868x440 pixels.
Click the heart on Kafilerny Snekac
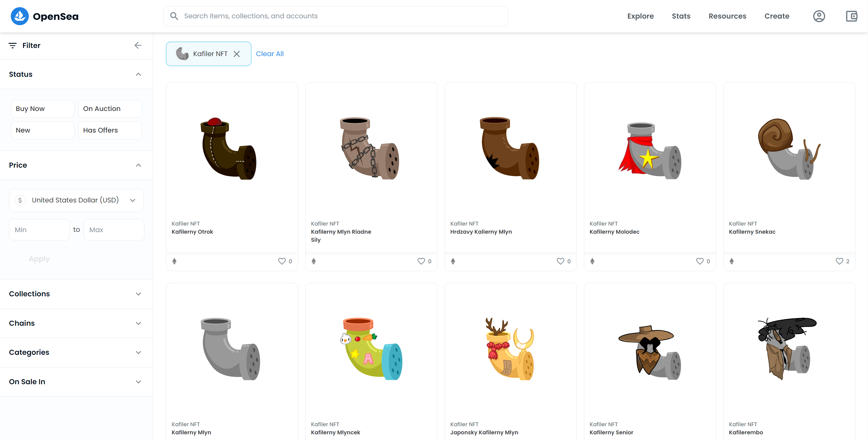[x=839, y=261]
